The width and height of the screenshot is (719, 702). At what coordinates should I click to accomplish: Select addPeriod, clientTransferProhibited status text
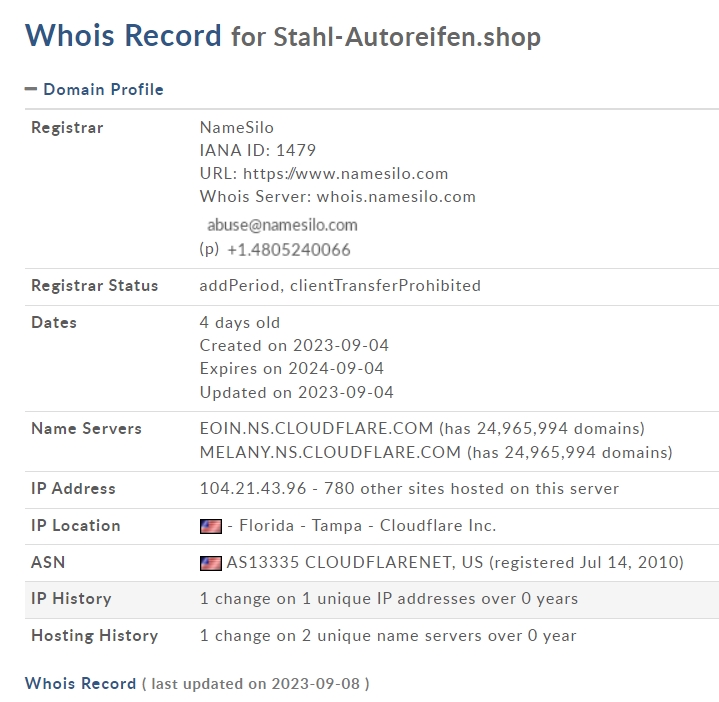340,286
